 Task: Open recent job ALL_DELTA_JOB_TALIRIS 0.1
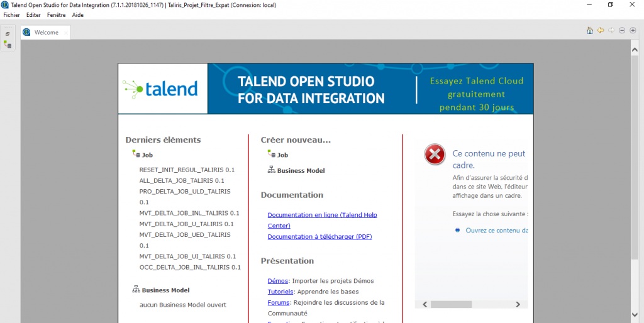pos(182,180)
